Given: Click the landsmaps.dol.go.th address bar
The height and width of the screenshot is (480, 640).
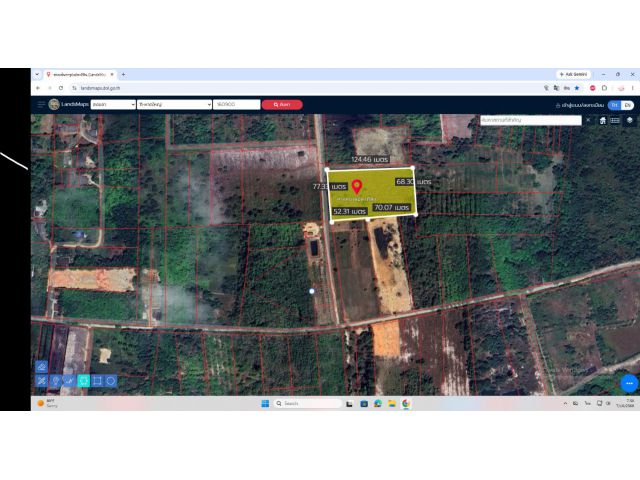Looking at the screenshot, I should [x=306, y=88].
